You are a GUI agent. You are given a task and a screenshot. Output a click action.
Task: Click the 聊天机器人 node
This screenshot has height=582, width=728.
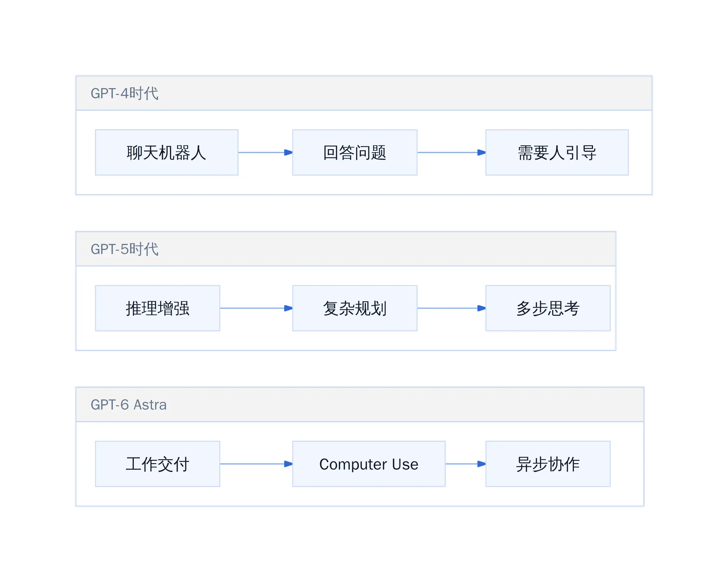pyautogui.click(x=167, y=152)
